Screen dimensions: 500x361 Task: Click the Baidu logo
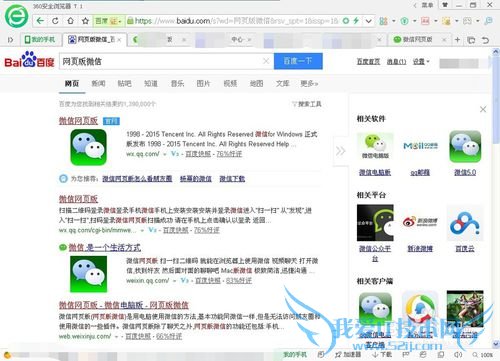(29, 60)
